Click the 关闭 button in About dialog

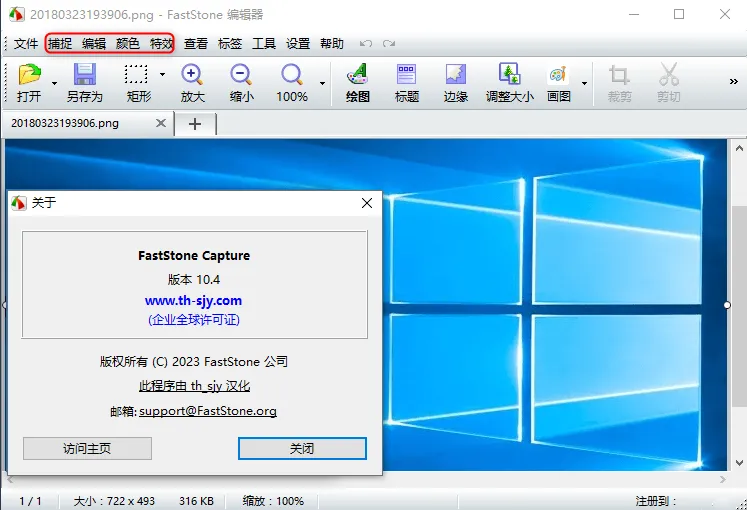302,449
